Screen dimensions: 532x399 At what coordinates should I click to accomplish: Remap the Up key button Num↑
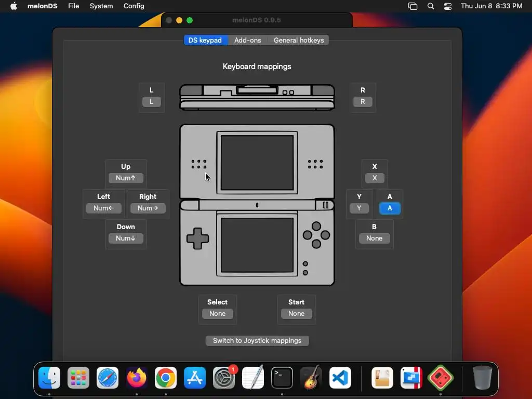[126, 178]
